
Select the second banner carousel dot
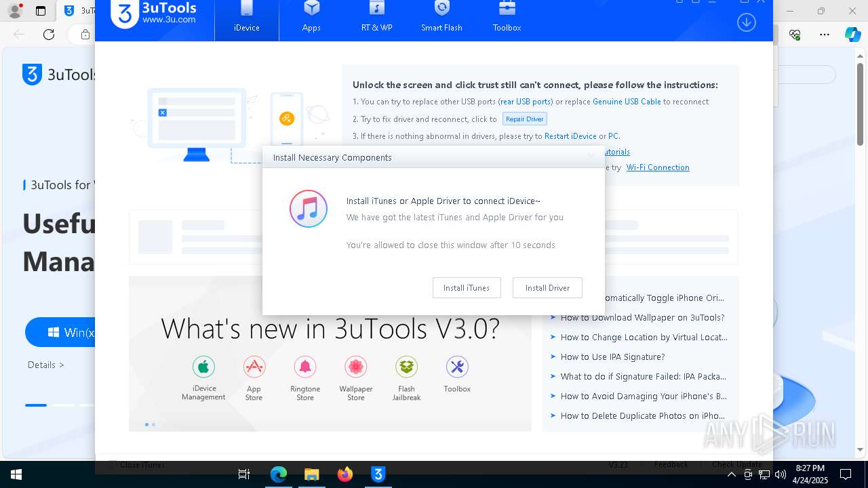tap(153, 425)
